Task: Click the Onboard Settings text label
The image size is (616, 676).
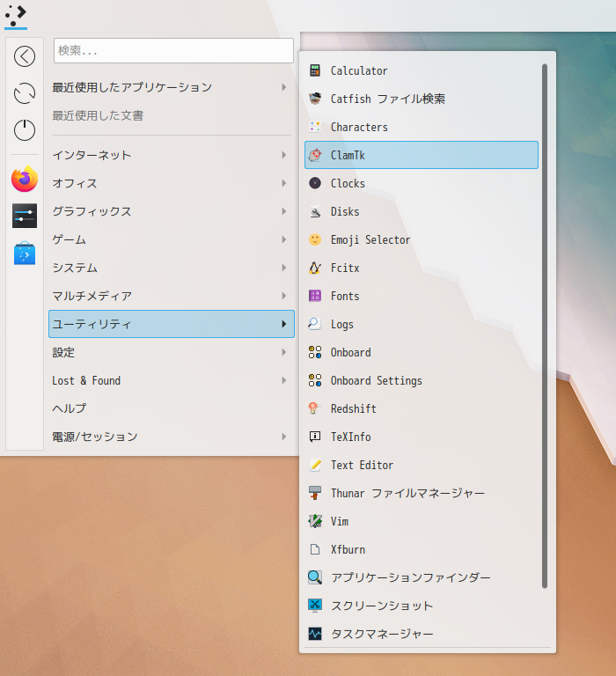Action: pos(376,380)
